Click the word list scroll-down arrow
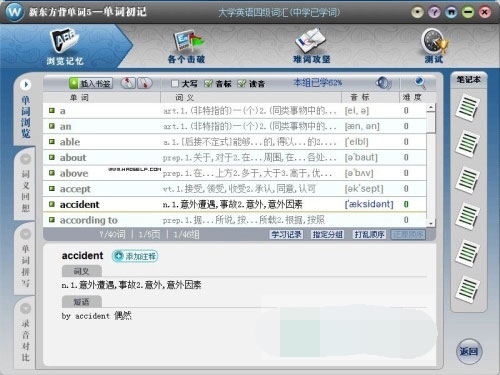Screen dimensions: 500x375 431,223
